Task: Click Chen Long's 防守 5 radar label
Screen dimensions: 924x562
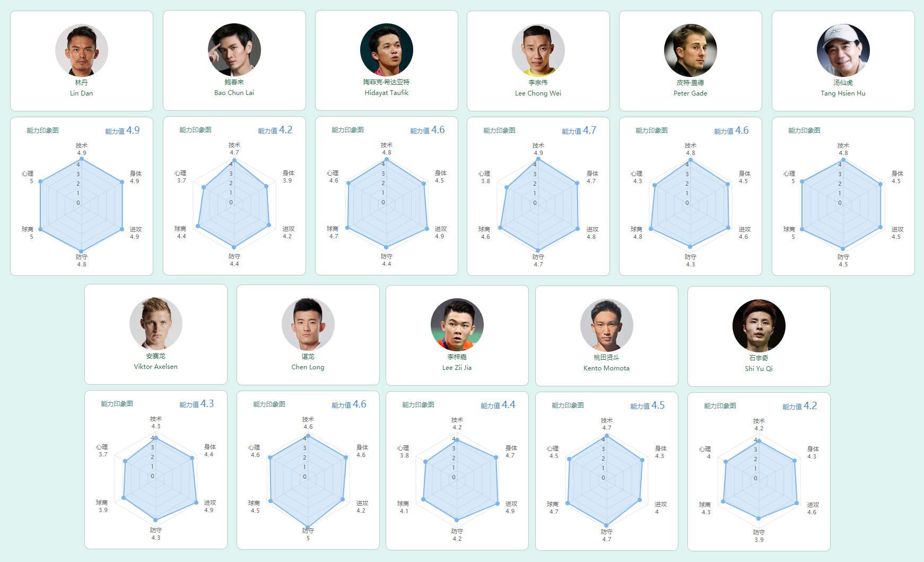Action: tap(308, 534)
